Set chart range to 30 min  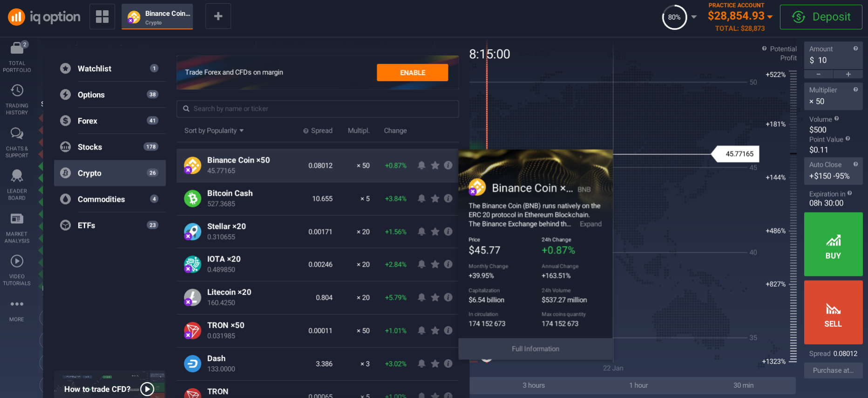[743, 385]
